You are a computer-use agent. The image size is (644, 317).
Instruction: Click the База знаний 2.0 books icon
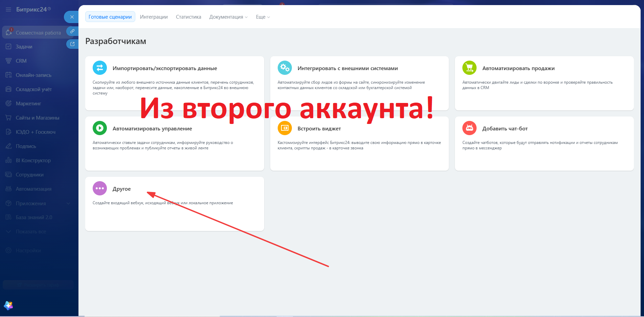tap(9, 217)
